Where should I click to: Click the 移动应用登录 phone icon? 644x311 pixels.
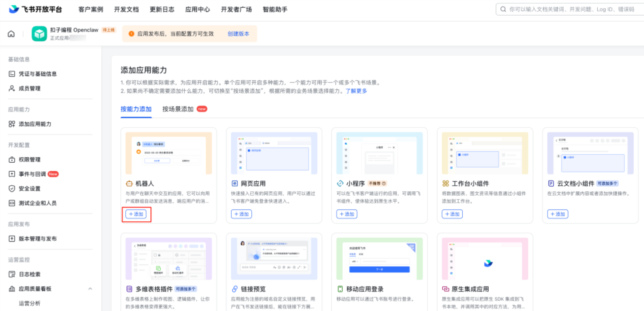pyautogui.click(x=340, y=289)
